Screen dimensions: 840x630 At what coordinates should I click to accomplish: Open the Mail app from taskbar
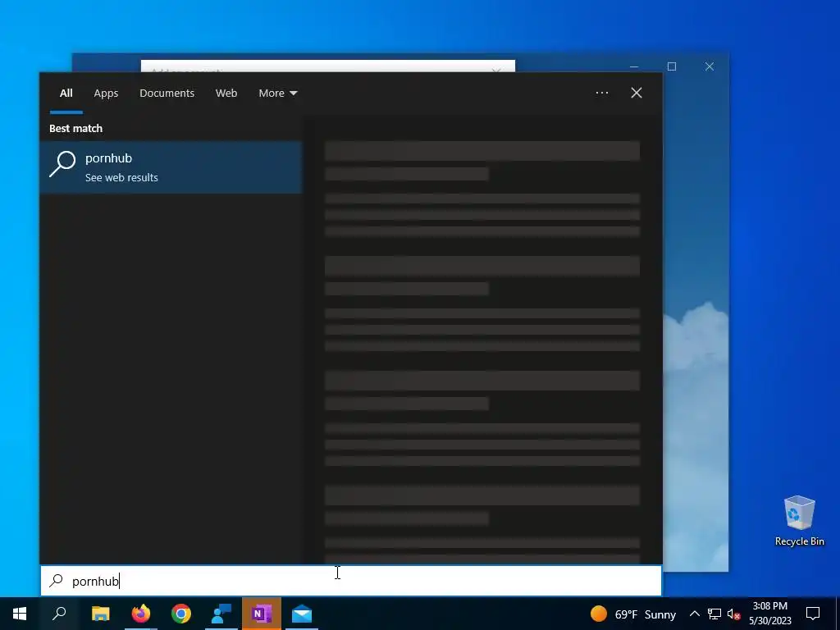point(302,614)
